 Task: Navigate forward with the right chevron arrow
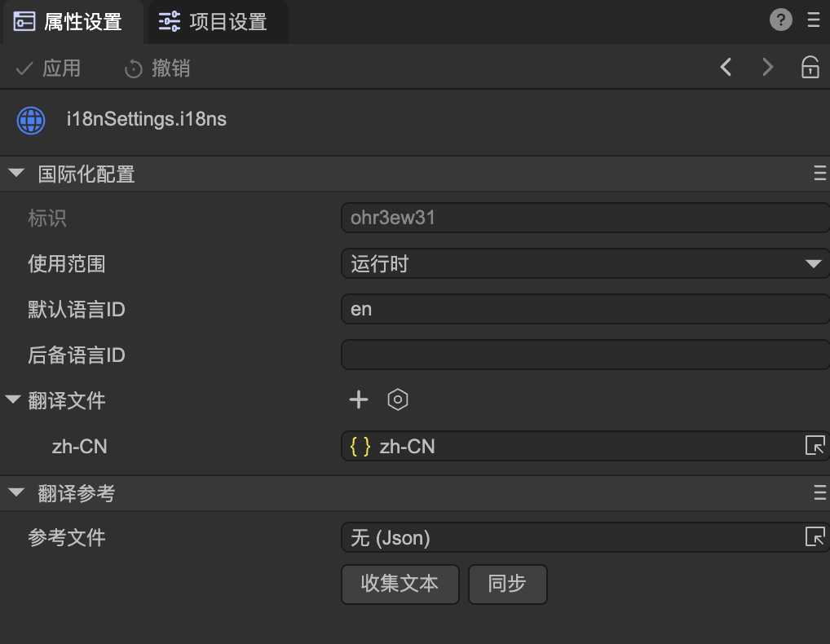click(767, 68)
